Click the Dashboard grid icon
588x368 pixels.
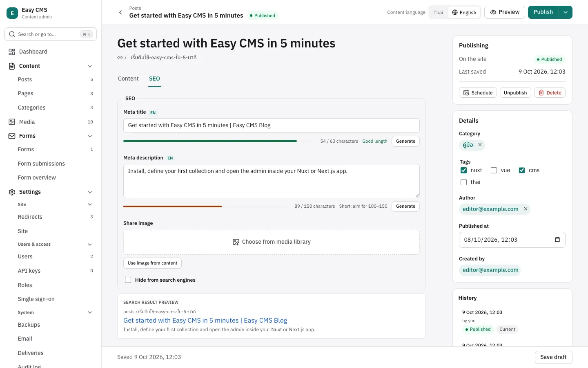click(12, 52)
